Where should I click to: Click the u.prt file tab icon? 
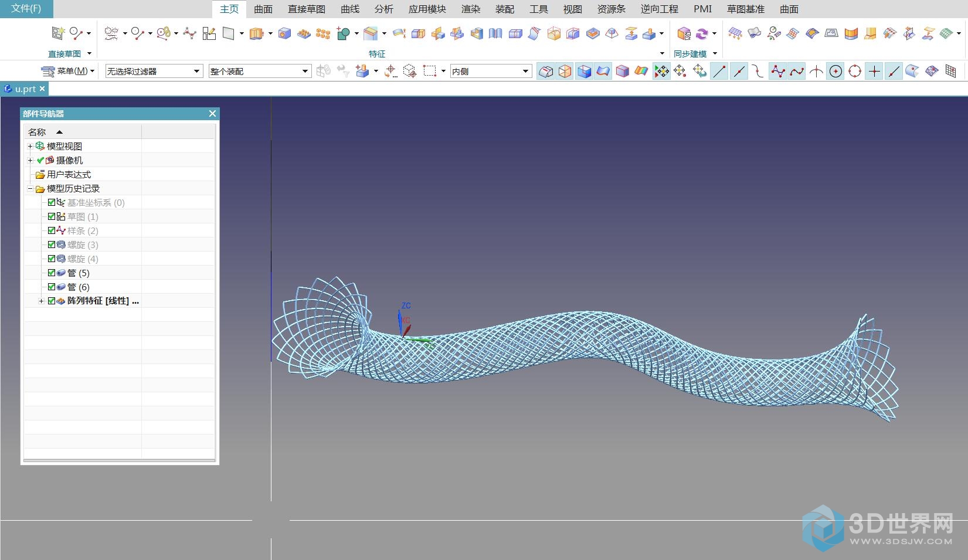[8, 89]
